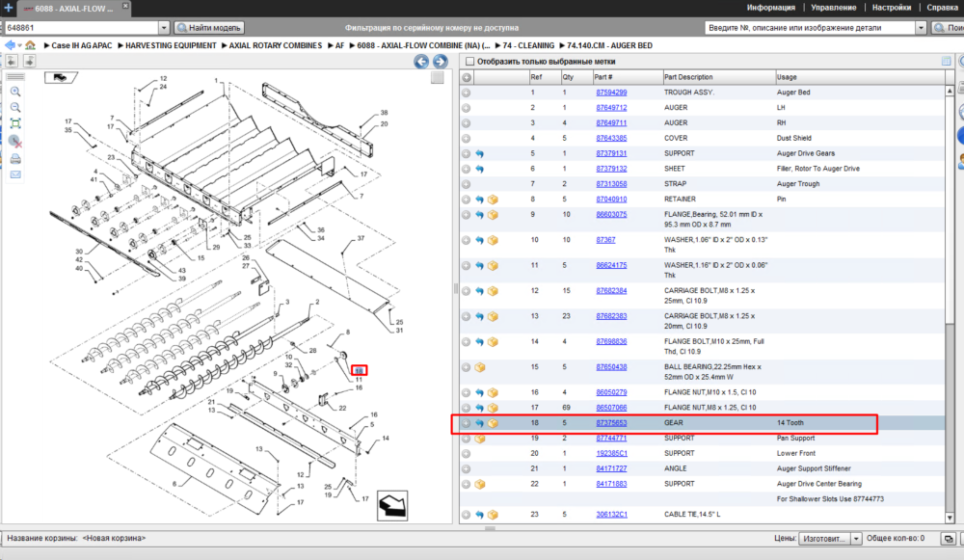Collapse panel using left-arrow toolbar icon
Screen dimensions: 964x560
(12, 61)
